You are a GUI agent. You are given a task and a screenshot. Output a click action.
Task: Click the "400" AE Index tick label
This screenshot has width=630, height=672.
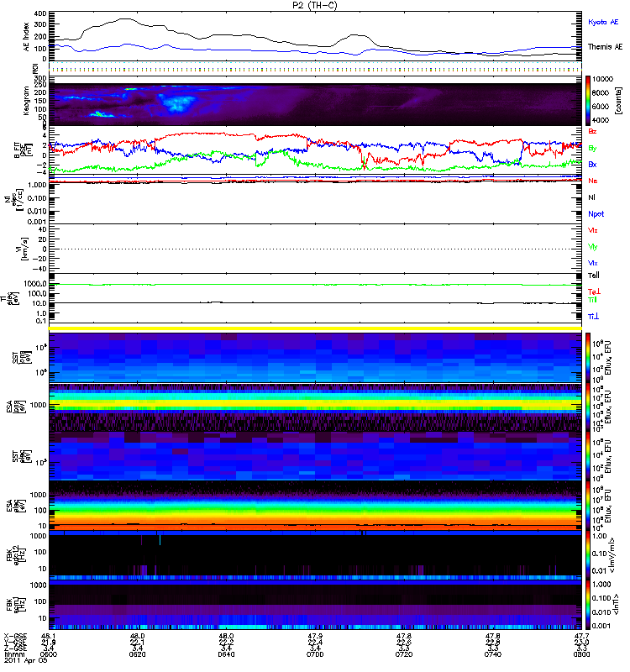(39, 13)
